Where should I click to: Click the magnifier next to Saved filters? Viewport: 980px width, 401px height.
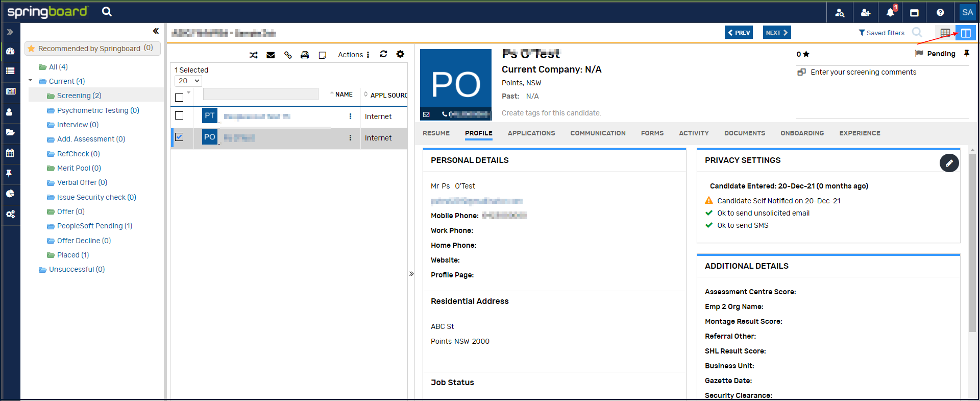(x=917, y=32)
